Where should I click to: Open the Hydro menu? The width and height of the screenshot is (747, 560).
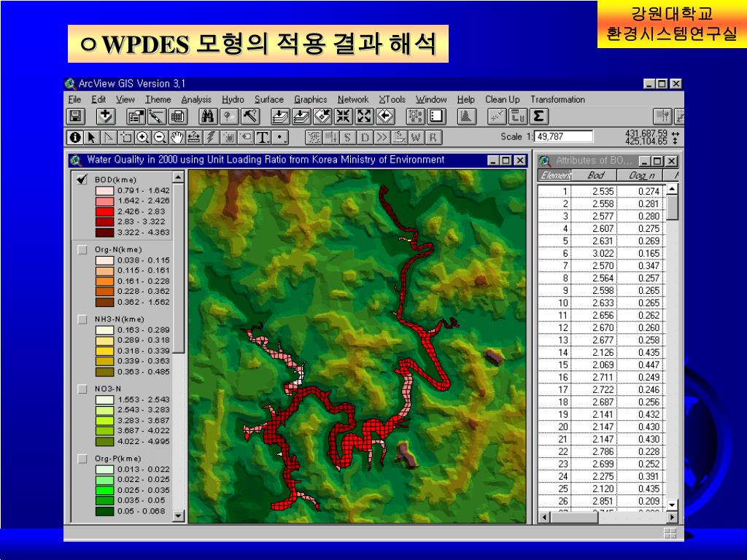click(x=233, y=99)
